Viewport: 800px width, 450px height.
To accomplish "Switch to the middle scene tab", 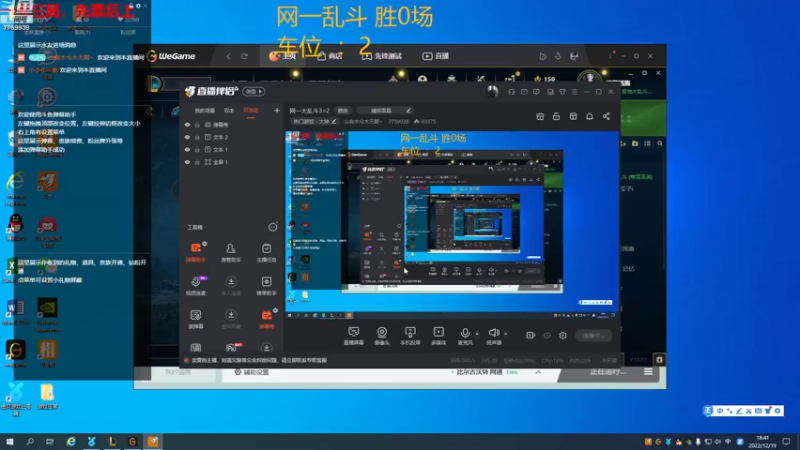I will click(229, 111).
